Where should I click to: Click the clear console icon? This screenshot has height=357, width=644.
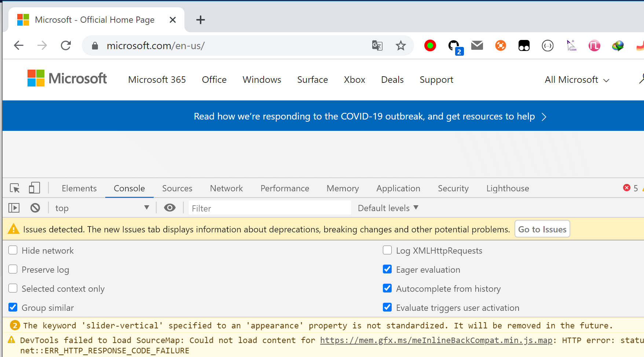(35, 208)
